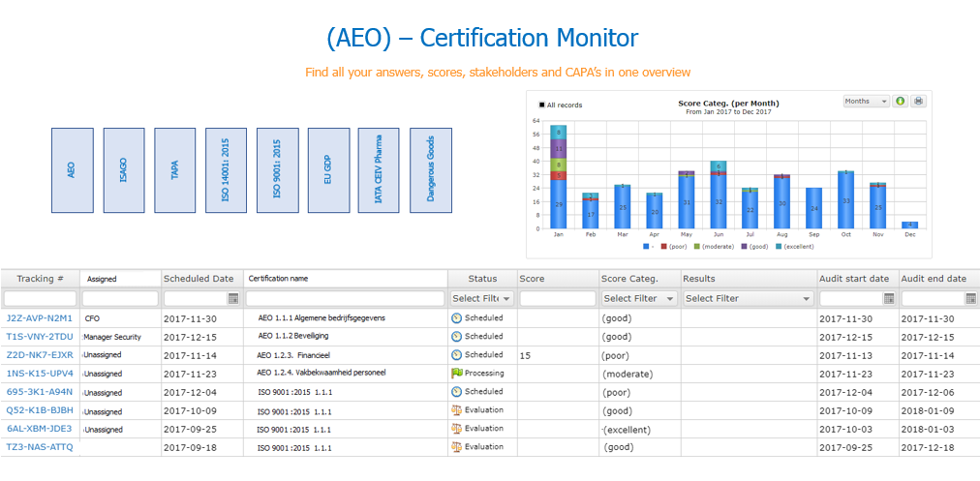Toggle the All records legend checkbox

coord(542,105)
